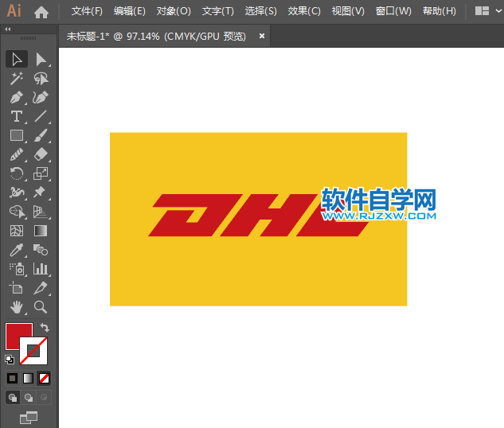The height and width of the screenshot is (428, 504).
Task: Select the Pen tool
Action: (x=17, y=97)
